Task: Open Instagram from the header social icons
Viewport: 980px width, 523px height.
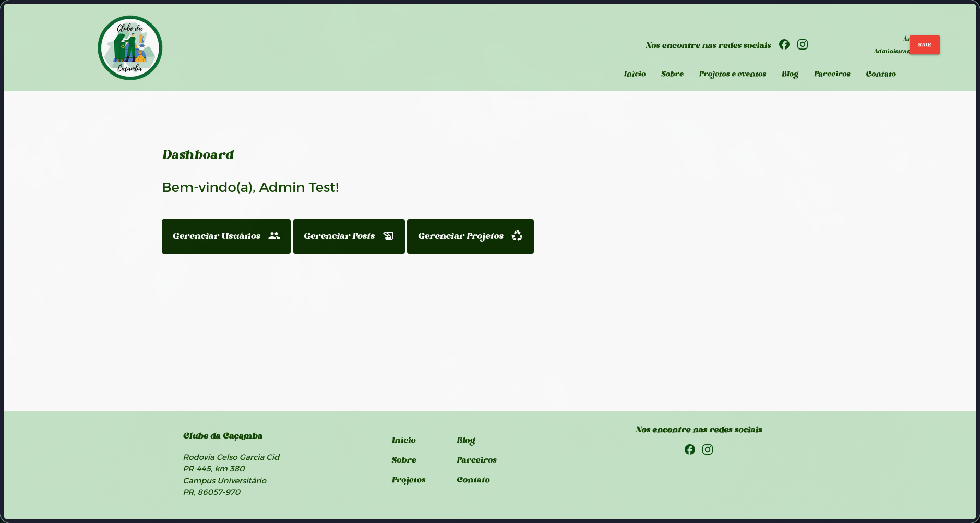Action: click(x=802, y=44)
